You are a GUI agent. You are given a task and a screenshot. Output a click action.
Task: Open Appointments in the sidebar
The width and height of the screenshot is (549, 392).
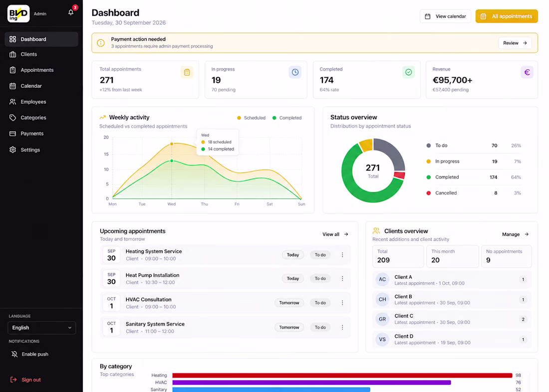point(41,70)
